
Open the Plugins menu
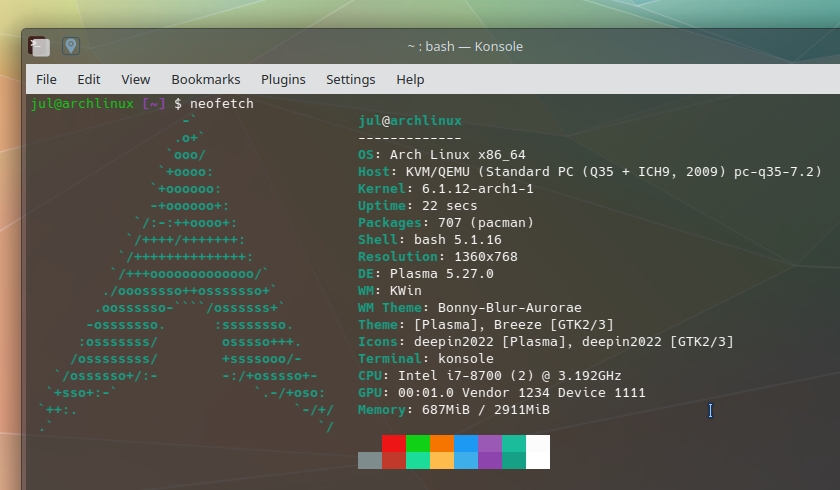tap(283, 80)
